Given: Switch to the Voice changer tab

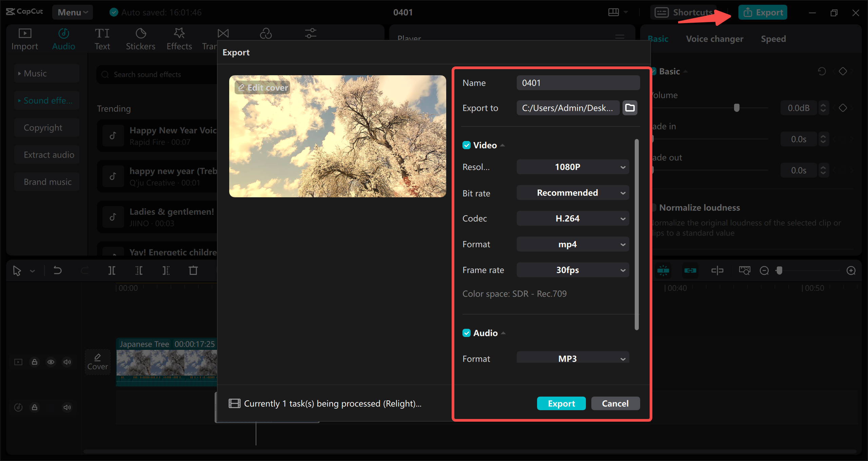Looking at the screenshot, I should [x=714, y=38].
